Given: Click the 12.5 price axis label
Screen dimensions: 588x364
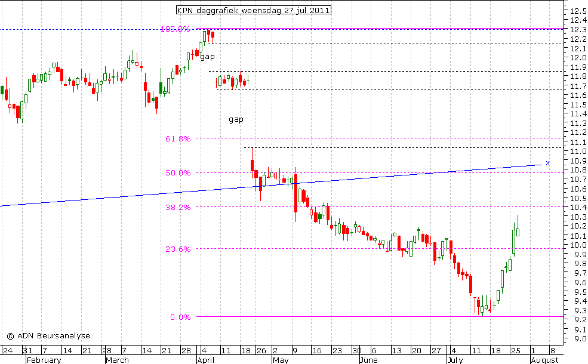Looking at the screenshot, I should coord(578,11).
